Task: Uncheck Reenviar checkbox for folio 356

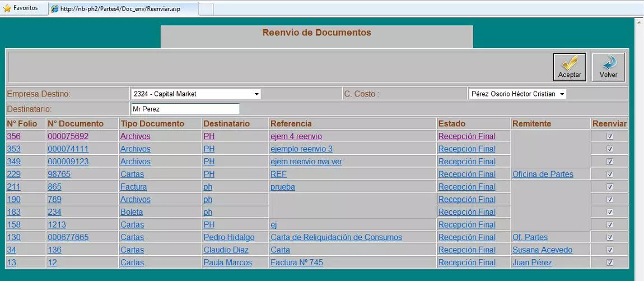Action: pos(610,136)
